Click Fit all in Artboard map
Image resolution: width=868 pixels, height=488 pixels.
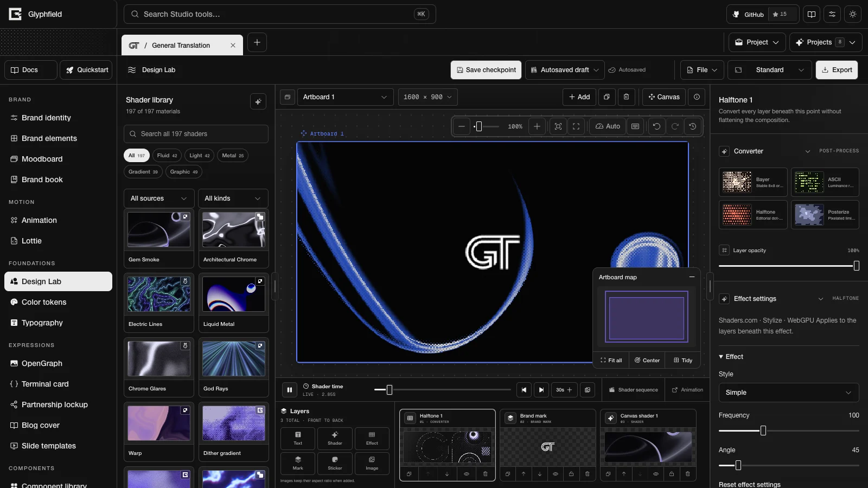[x=611, y=360]
